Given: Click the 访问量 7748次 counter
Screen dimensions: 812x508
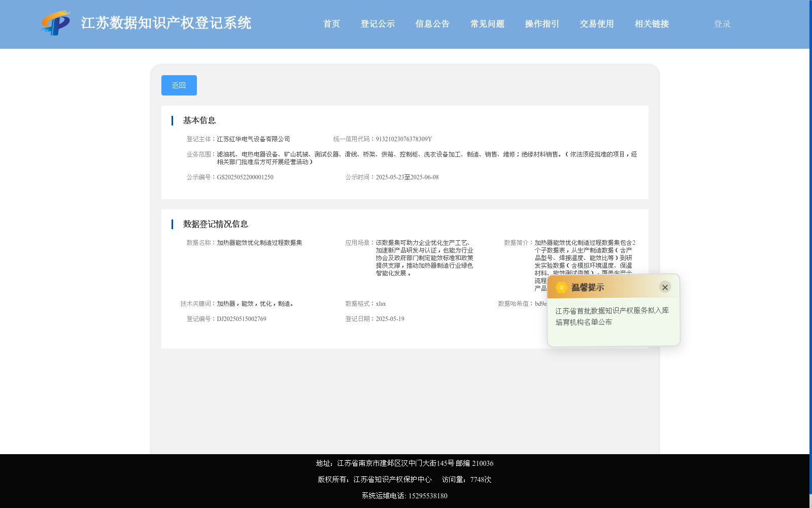Looking at the screenshot, I should [466, 480].
